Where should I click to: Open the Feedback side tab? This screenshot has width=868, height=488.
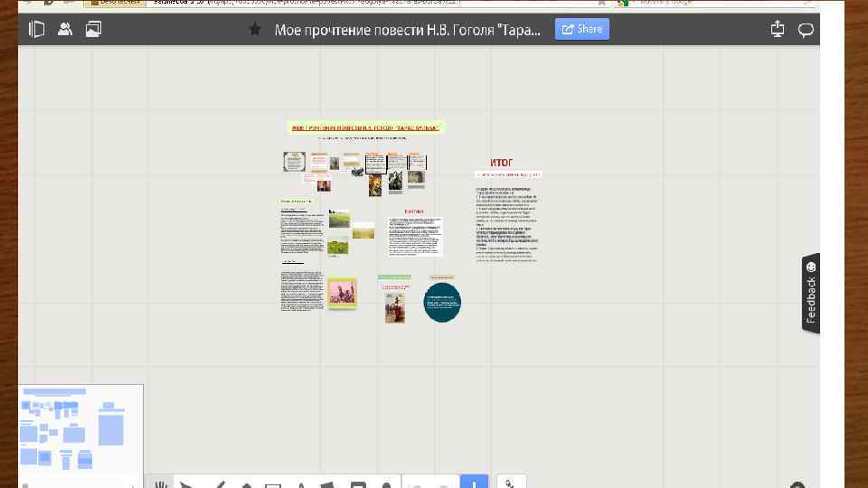click(x=811, y=293)
